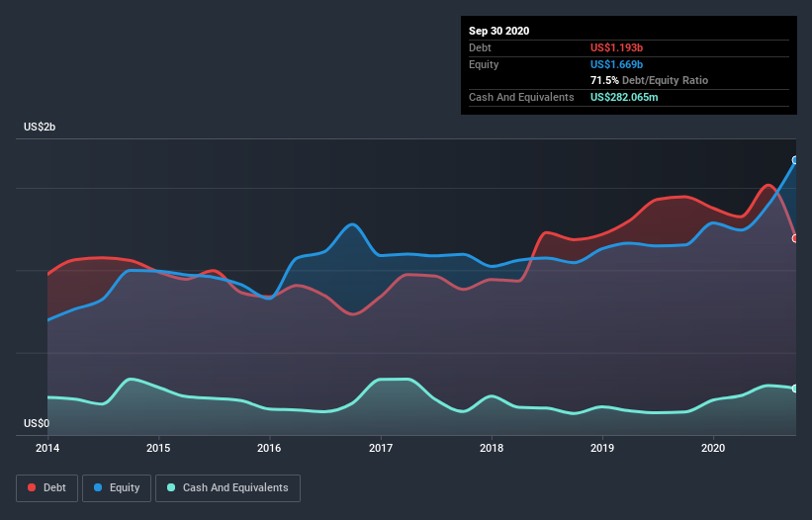Viewport: 812px width, 520px height.
Task: Click the 2014 axis label
Action: tap(47, 448)
